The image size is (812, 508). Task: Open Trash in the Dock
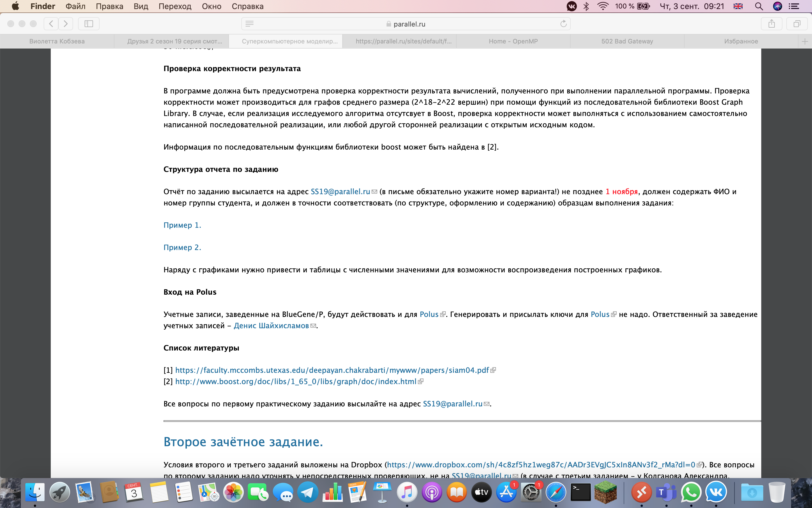(x=777, y=492)
